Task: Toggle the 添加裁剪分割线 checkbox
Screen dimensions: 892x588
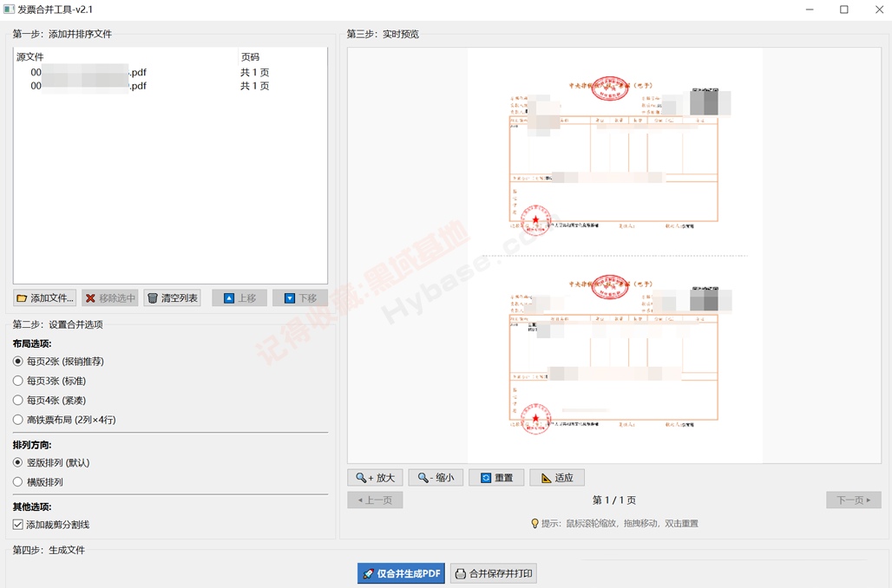Action: click(51, 525)
